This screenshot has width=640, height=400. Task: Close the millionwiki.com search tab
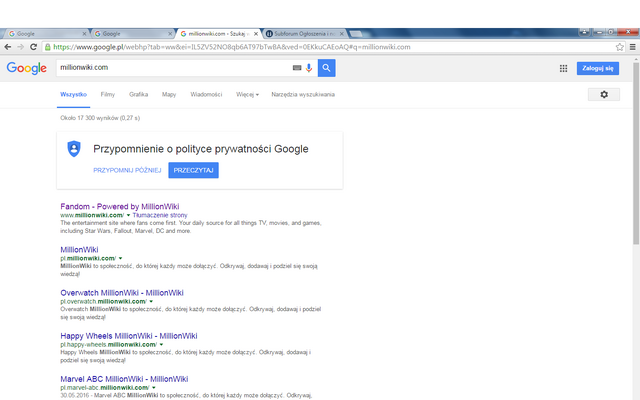pos(256,34)
